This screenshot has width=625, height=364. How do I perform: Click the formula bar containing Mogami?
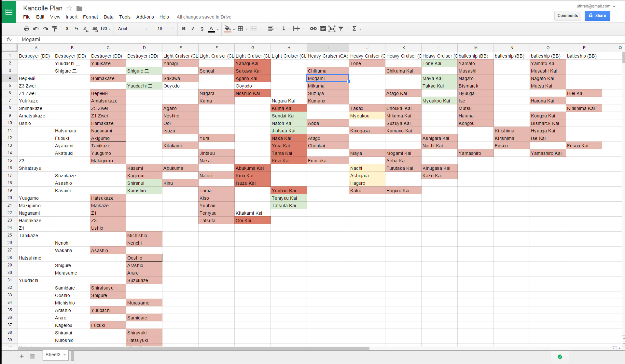coord(321,39)
